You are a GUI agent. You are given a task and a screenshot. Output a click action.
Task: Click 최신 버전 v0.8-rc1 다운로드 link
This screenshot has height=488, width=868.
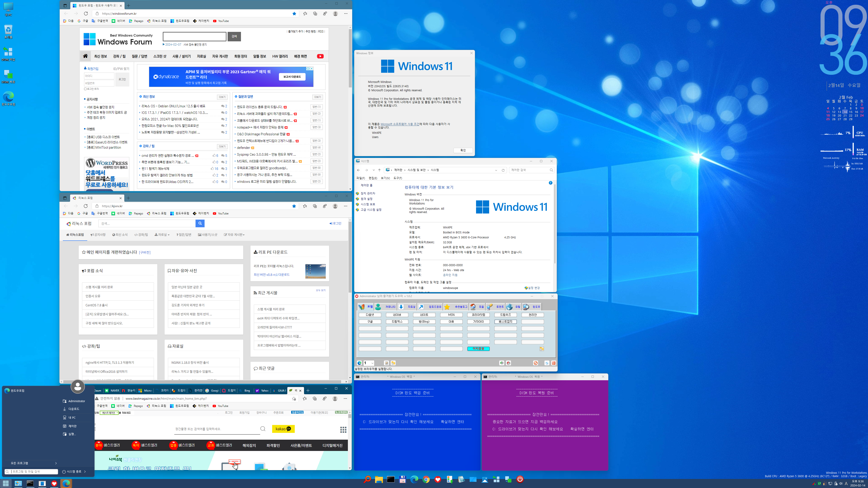click(271, 274)
